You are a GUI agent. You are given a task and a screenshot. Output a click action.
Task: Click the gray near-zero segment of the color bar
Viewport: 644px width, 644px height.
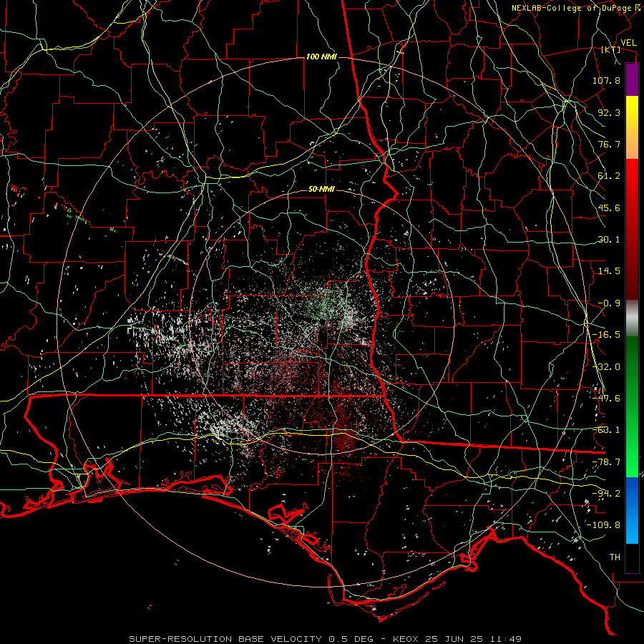click(632, 318)
